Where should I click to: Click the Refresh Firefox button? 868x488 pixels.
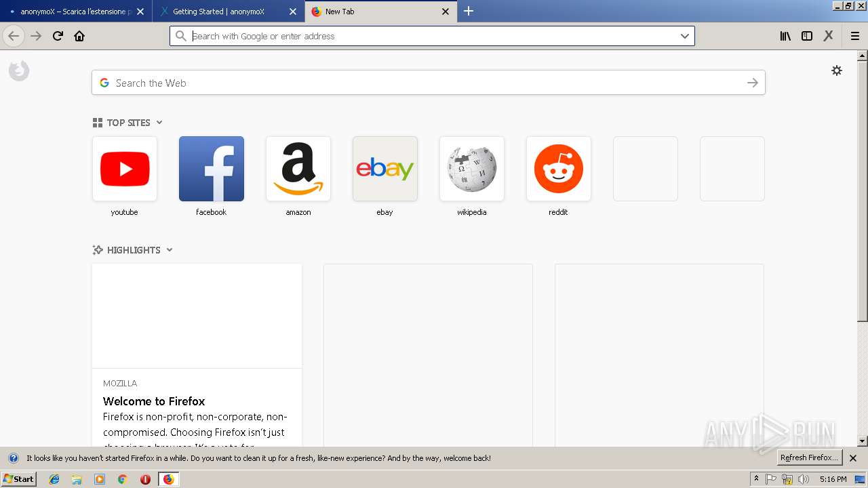[x=810, y=457]
